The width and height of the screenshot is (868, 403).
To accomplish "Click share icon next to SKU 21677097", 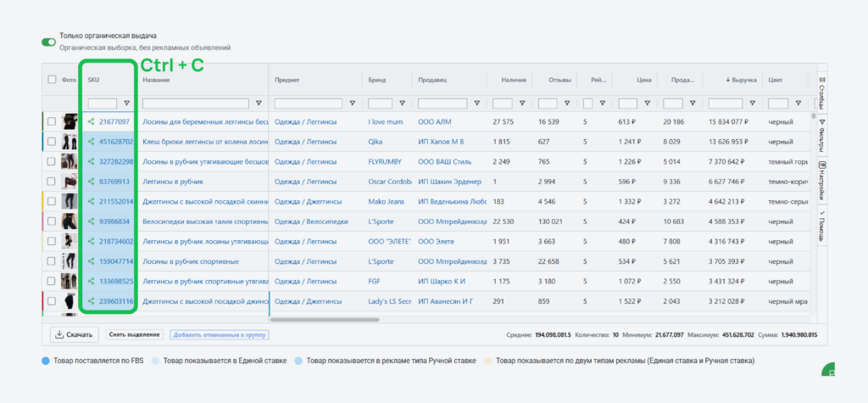I will pyautogui.click(x=91, y=121).
